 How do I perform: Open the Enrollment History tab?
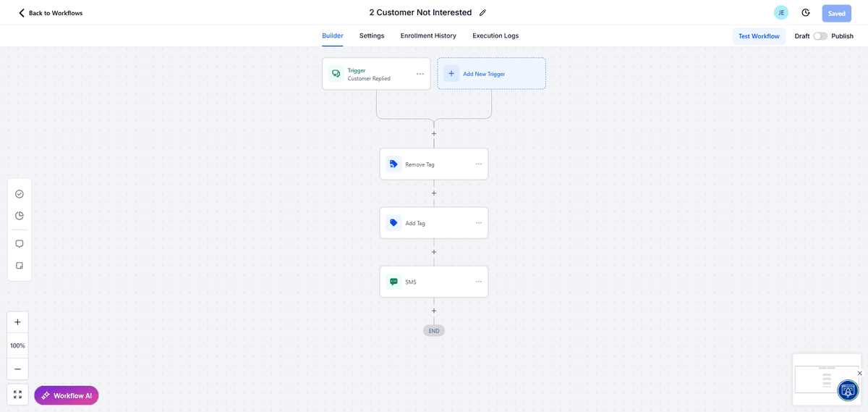428,35
